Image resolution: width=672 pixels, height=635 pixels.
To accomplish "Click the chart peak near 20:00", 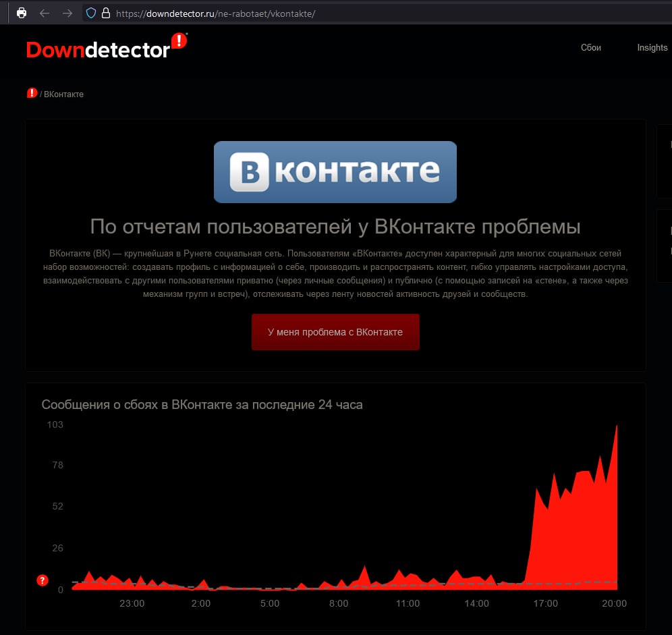I will 616,426.
